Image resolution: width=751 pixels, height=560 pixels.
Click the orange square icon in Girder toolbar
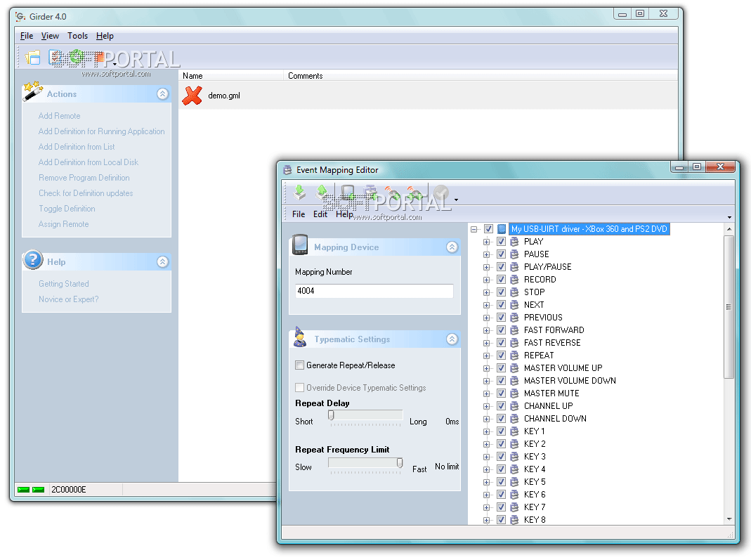pos(98,58)
